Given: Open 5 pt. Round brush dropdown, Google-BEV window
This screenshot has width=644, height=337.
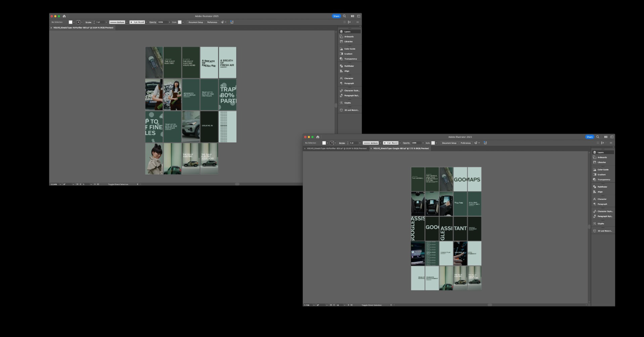Looking at the screenshot, I should point(400,143).
